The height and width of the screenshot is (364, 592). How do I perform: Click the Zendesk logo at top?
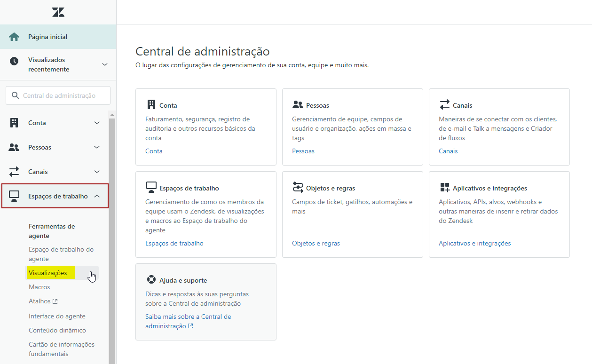click(x=58, y=12)
